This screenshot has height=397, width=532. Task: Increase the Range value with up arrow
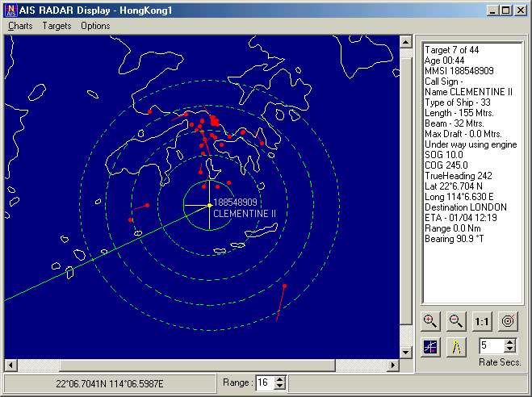(279, 379)
